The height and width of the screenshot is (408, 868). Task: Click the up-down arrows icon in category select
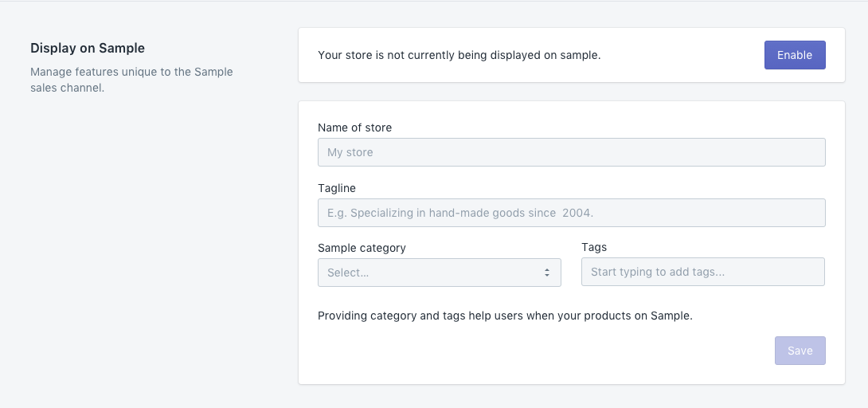pyautogui.click(x=547, y=273)
